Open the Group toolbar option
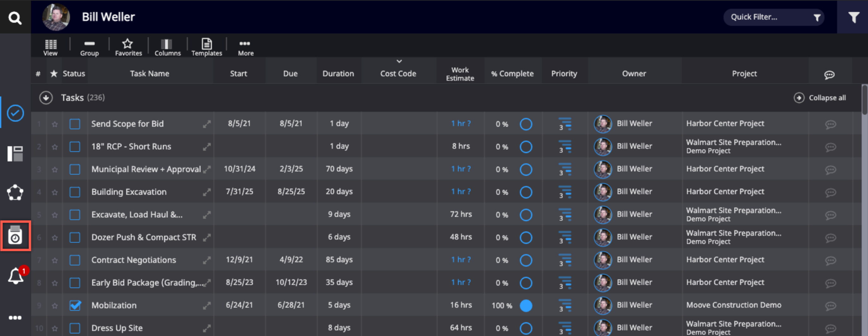This screenshot has width=868, height=336. [89, 48]
